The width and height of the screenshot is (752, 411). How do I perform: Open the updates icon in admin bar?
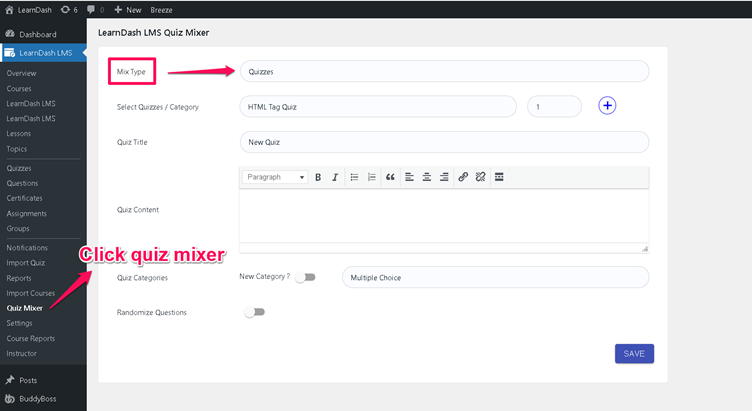click(x=69, y=9)
